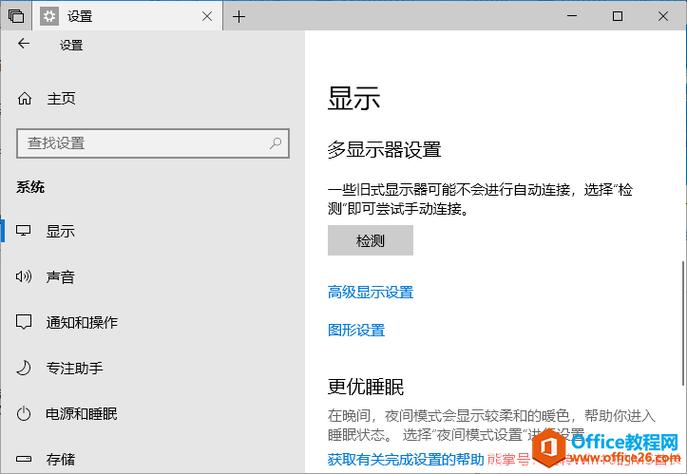Click the 设置 title beside the back arrow
687x474 pixels.
coord(71,45)
